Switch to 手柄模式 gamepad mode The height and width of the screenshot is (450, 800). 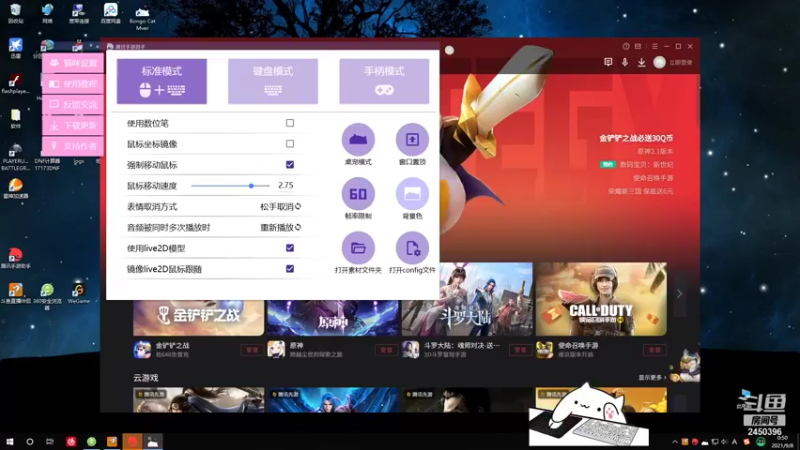pyautogui.click(x=384, y=81)
